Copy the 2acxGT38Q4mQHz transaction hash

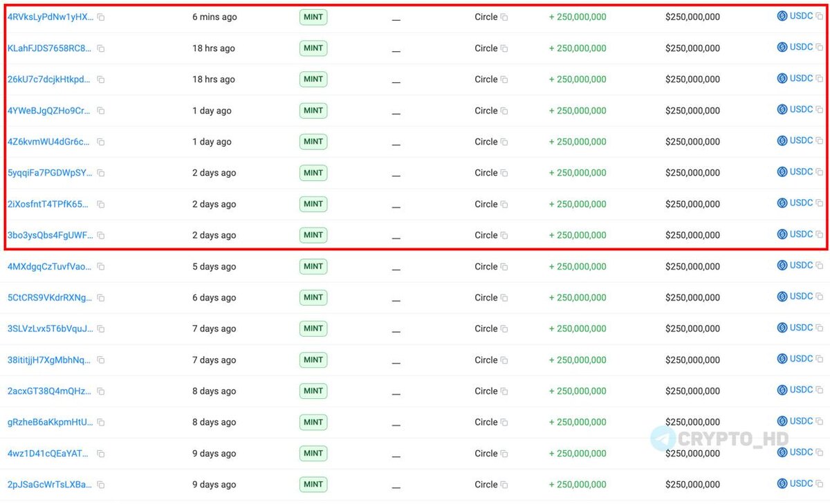point(101,391)
